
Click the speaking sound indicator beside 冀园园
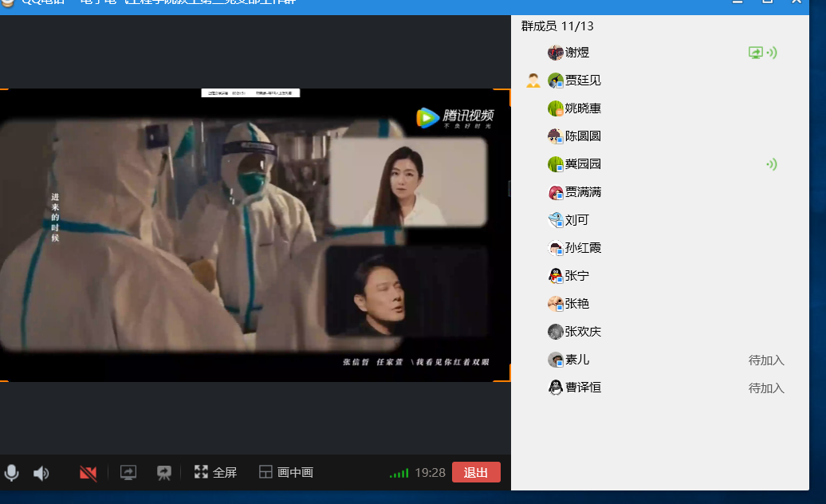pos(772,164)
